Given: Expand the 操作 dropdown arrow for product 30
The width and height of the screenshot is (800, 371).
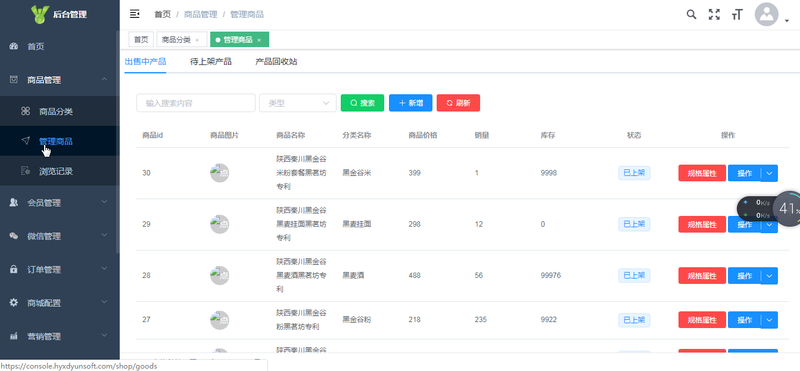Looking at the screenshot, I should [770, 173].
